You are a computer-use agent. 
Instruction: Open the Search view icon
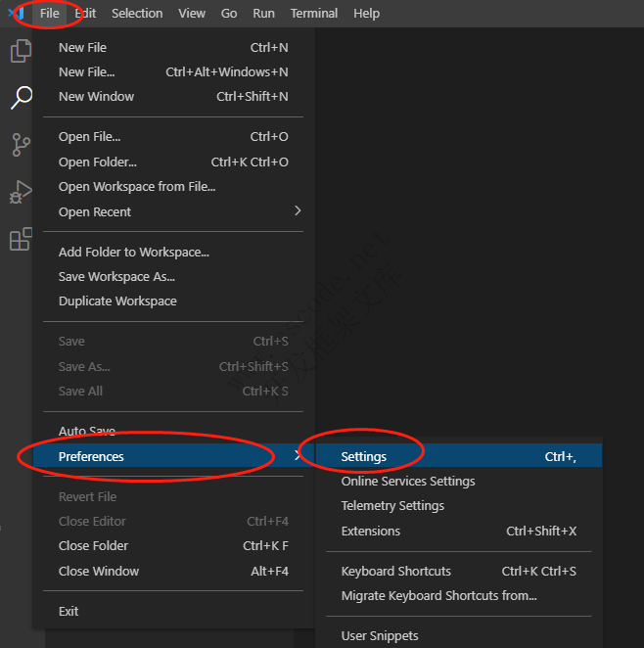click(x=21, y=98)
